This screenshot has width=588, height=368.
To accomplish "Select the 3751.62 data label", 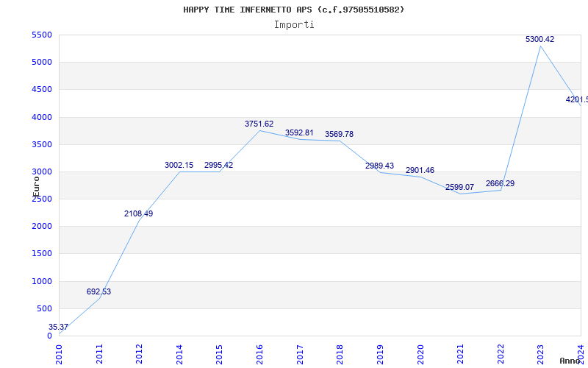I will (259, 124).
